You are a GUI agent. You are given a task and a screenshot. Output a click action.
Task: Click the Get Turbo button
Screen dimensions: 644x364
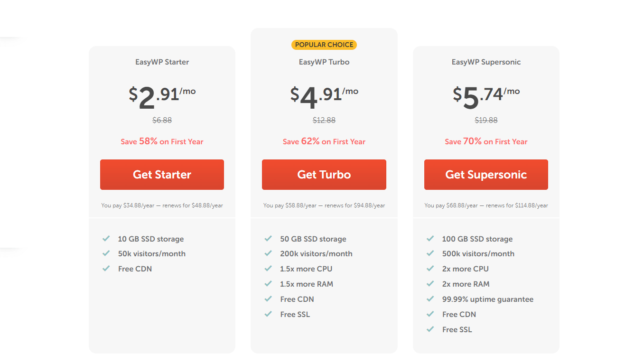click(324, 175)
